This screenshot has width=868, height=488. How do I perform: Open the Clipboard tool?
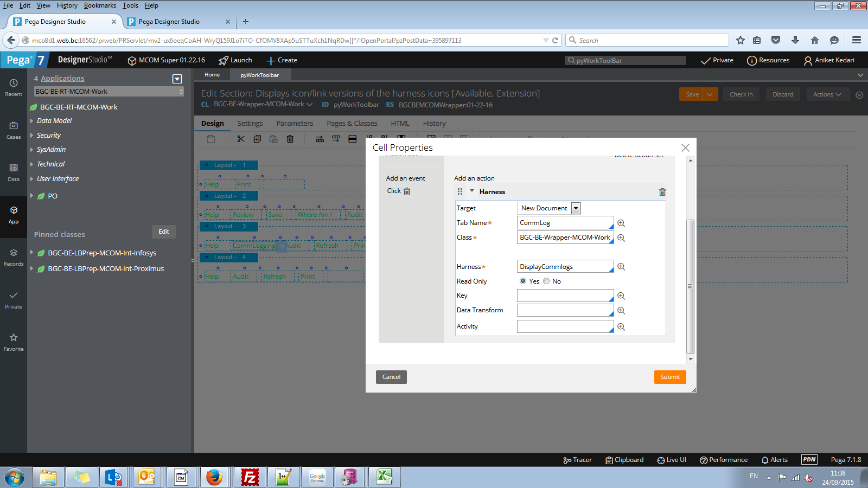coord(624,460)
